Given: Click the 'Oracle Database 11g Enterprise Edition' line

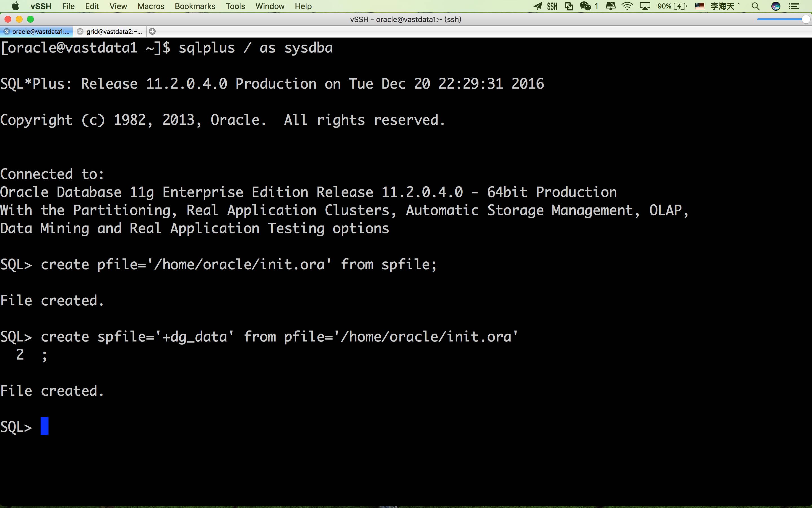Looking at the screenshot, I should point(309,192).
